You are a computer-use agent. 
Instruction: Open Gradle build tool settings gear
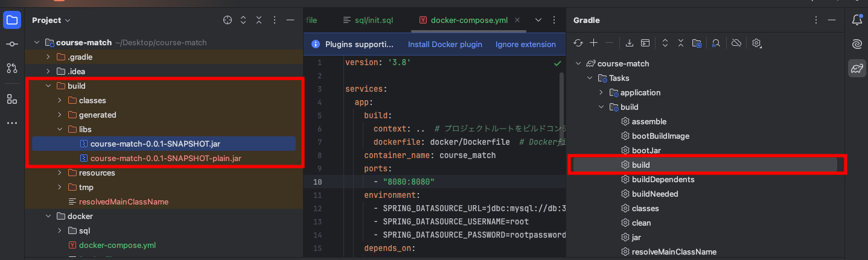point(757,43)
